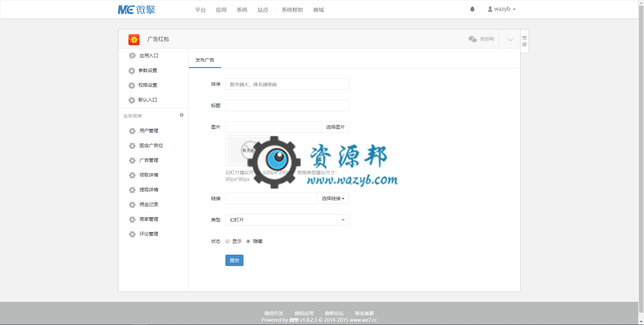Open 应用入口 in sidebar
This screenshot has width=644, height=325.
[x=149, y=56]
